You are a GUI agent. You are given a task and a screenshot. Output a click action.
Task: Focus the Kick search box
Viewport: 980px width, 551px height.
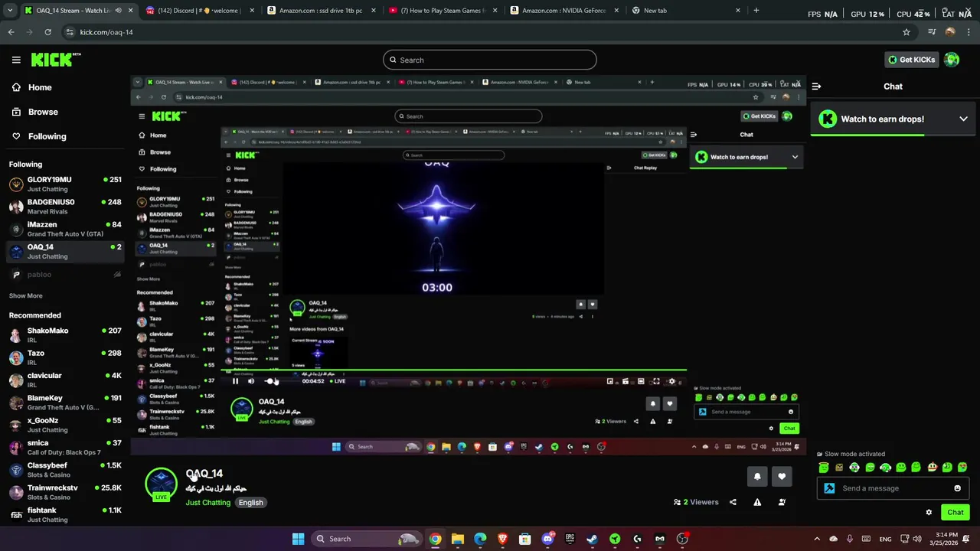coord(490,60)
